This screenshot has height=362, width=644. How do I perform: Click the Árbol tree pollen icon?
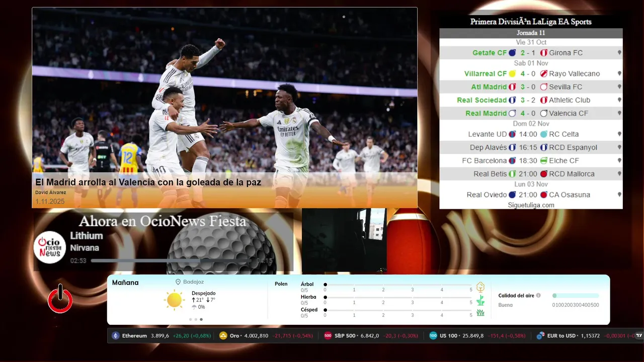point(480,287)
